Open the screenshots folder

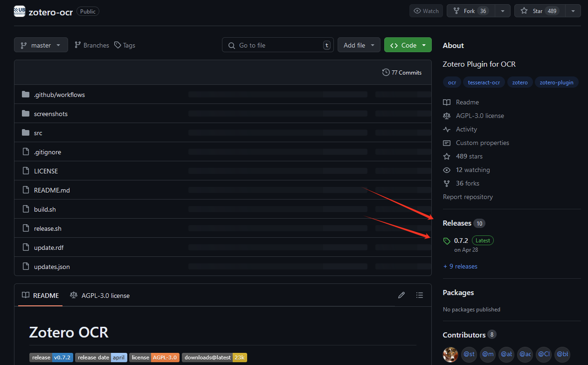coord(51,114)
